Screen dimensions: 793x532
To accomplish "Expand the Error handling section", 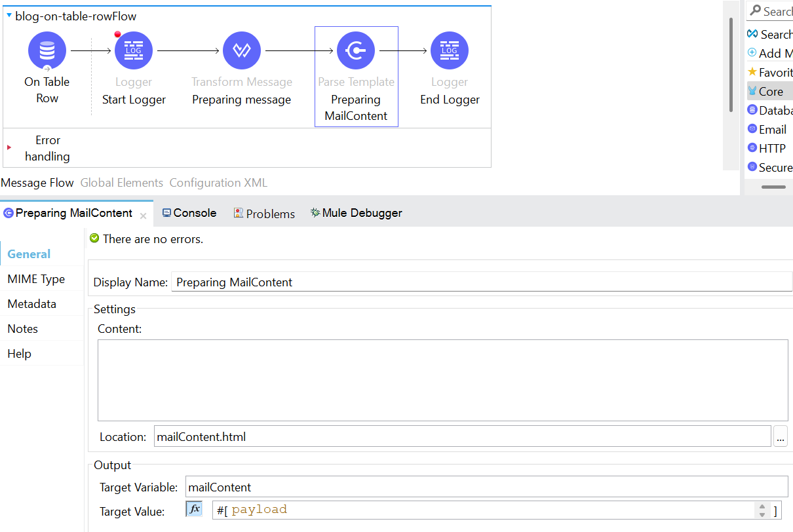I will pos(9,147).
